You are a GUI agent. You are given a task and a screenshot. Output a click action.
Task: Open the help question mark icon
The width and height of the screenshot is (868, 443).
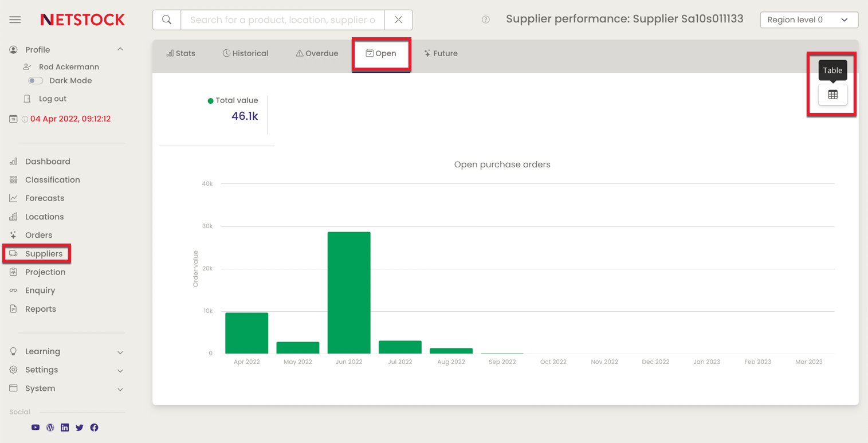click(x=485, y=19)
